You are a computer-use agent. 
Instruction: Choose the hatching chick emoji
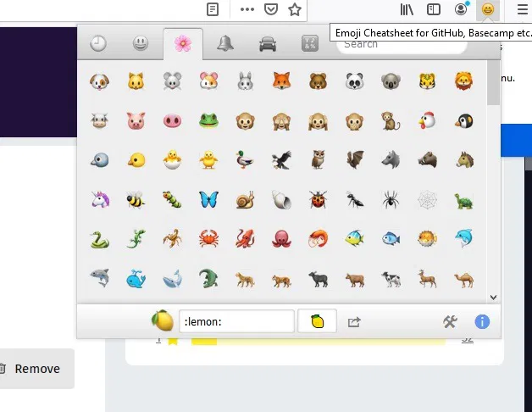pos(172,160)
